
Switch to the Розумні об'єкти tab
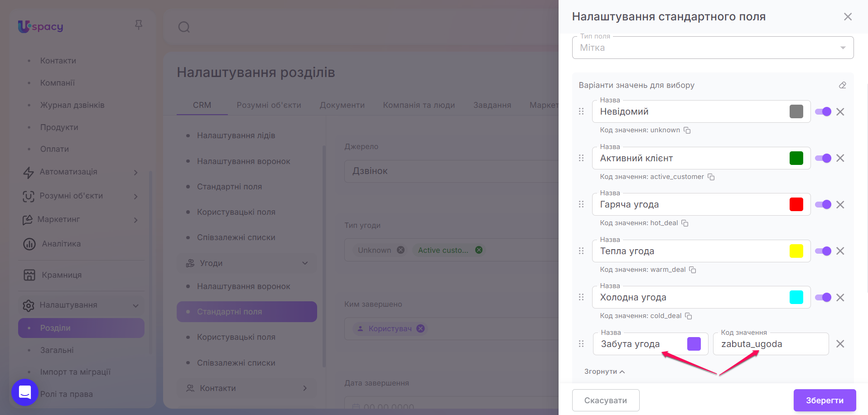[269, 105]
